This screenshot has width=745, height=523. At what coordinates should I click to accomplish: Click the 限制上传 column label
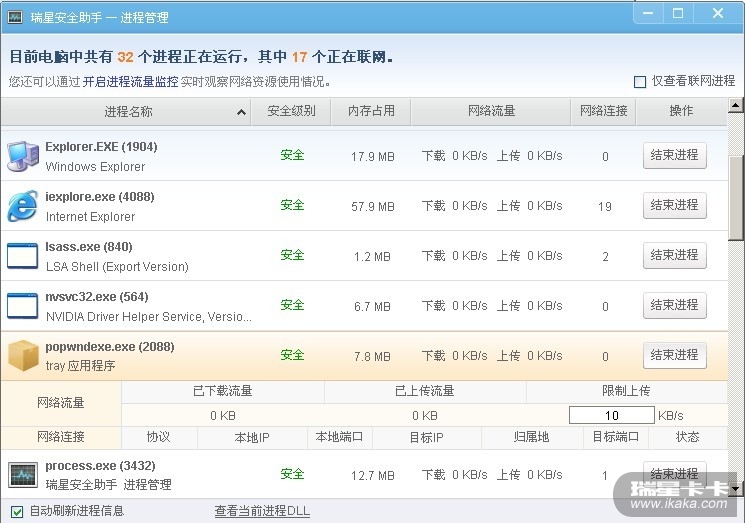tap(626, 391)
